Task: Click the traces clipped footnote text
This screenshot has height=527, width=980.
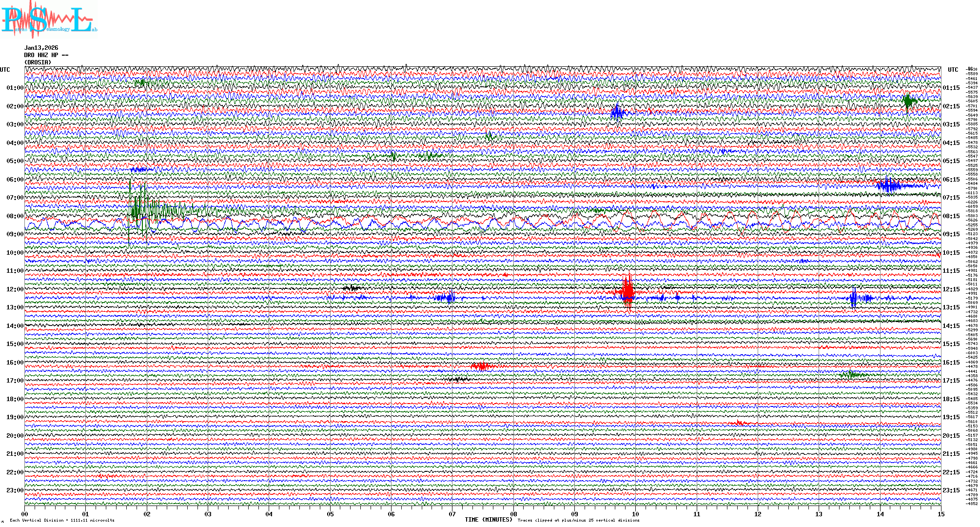Action: [x=578, y=520]
